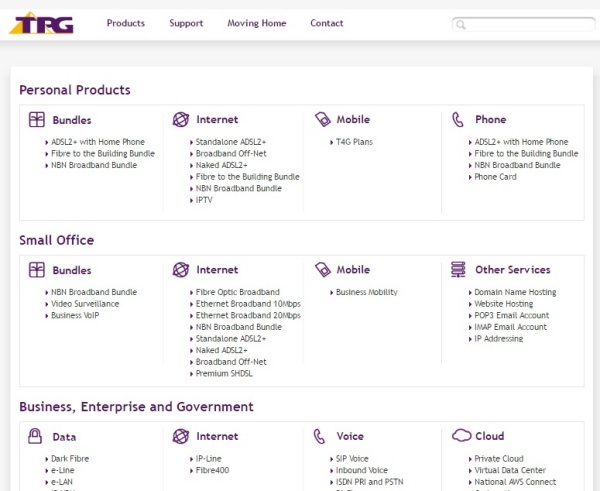Screen dimensions: 600x491
Task: Click the Small Office Mobile icon
Action: click(323, 270)
